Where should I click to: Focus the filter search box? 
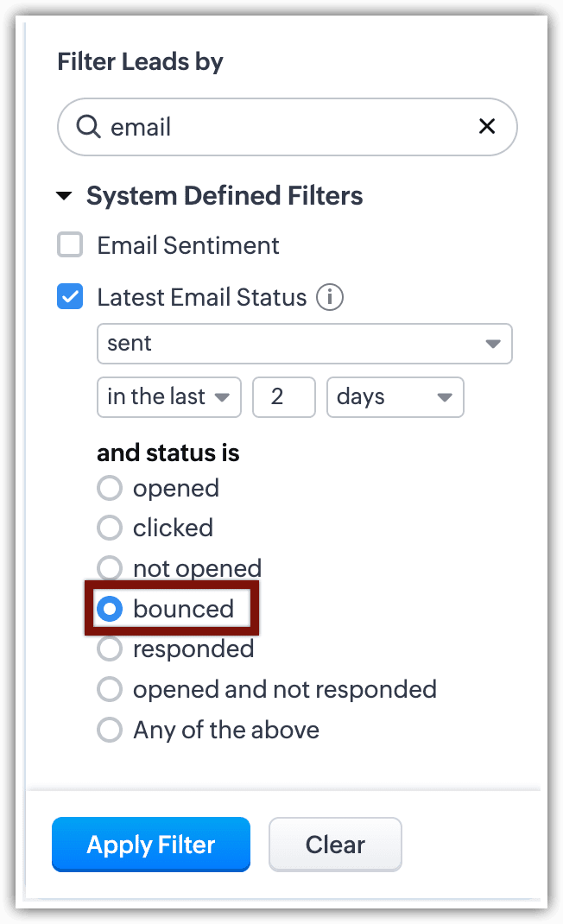(x=285, y=127)
